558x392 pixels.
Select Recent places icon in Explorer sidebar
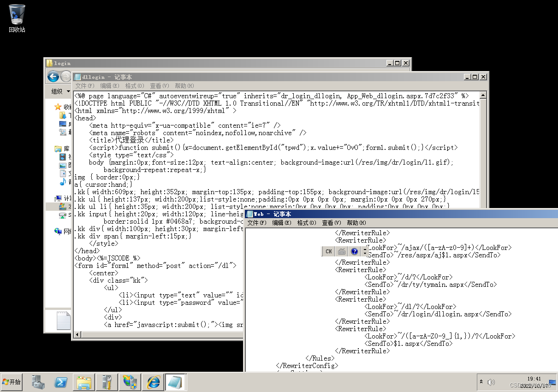63,132
